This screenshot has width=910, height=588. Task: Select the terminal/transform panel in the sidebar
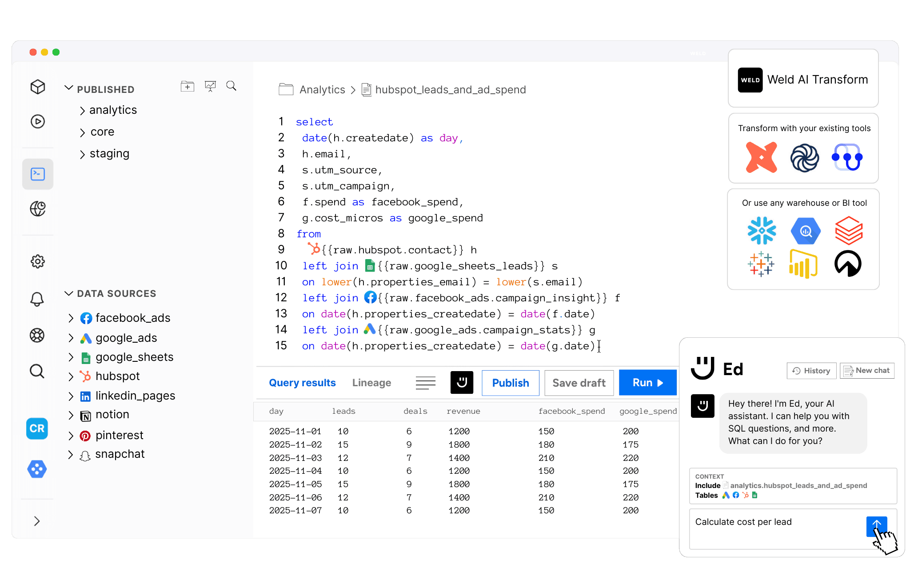point(37,174)
